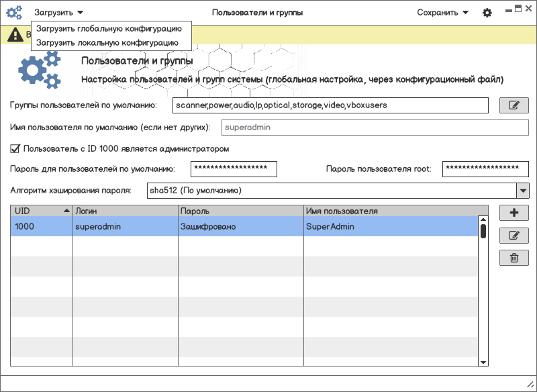This screenshot has height=392, width=537.
Task: Click the default user groups field
Action: click(x=330, y=105)
